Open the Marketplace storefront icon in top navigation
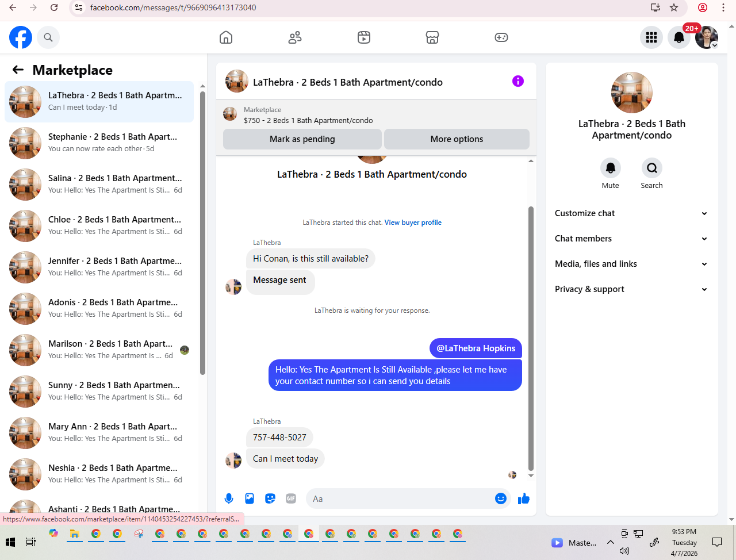The image size is (736, 560). tap(432, 37)
